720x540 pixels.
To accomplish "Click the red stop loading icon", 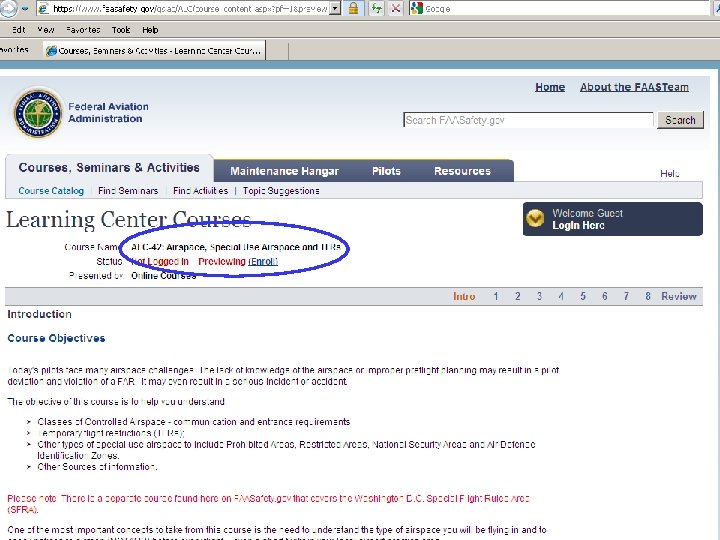I will (x=395, y=8).
